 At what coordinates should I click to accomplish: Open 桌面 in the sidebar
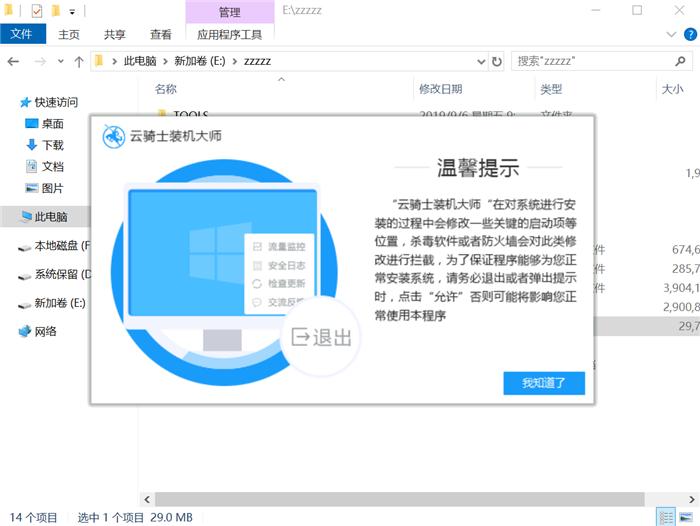point(53,124)
